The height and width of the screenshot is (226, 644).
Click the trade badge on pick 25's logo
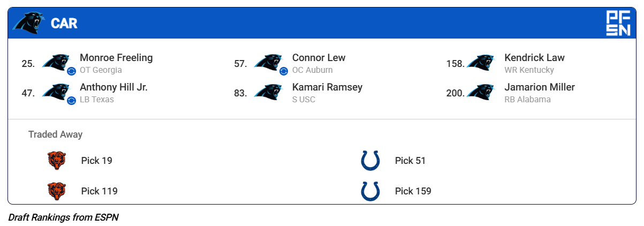(71, 71)
